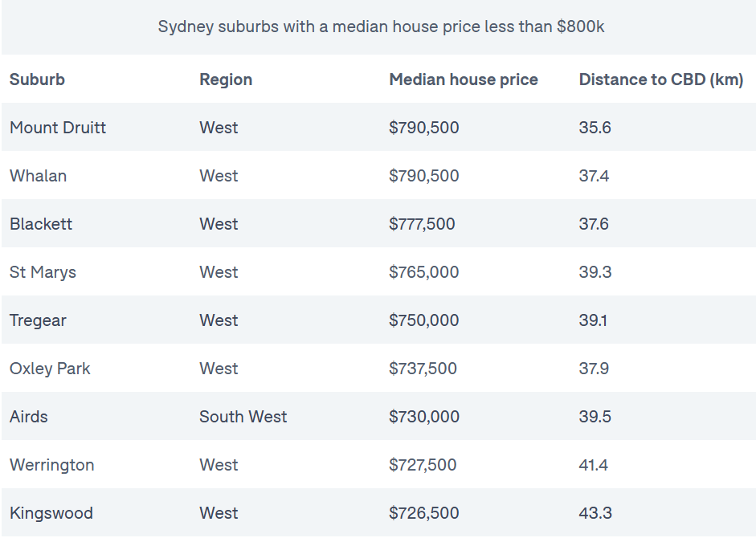Viewport: 756px width, 538px height.
Task: Click the Suburb column header
Action: click(37, 79)
